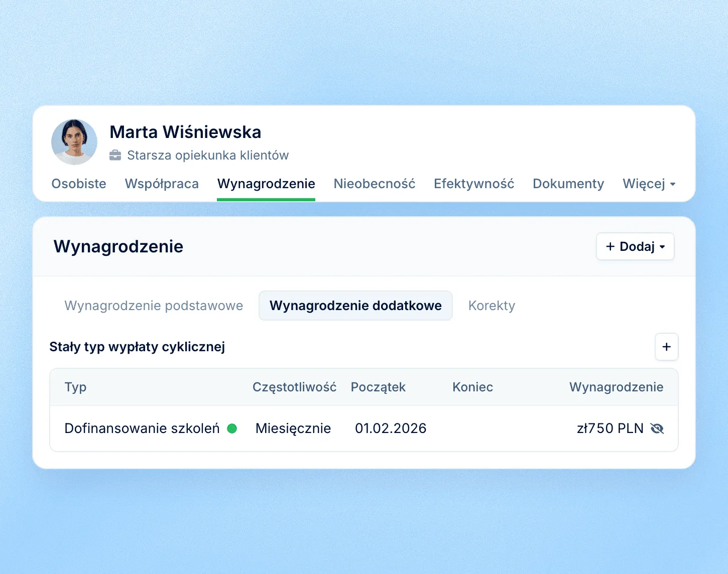Click the briefcase icon beside job title
This screenshot has width=728, height=574.
115,155
